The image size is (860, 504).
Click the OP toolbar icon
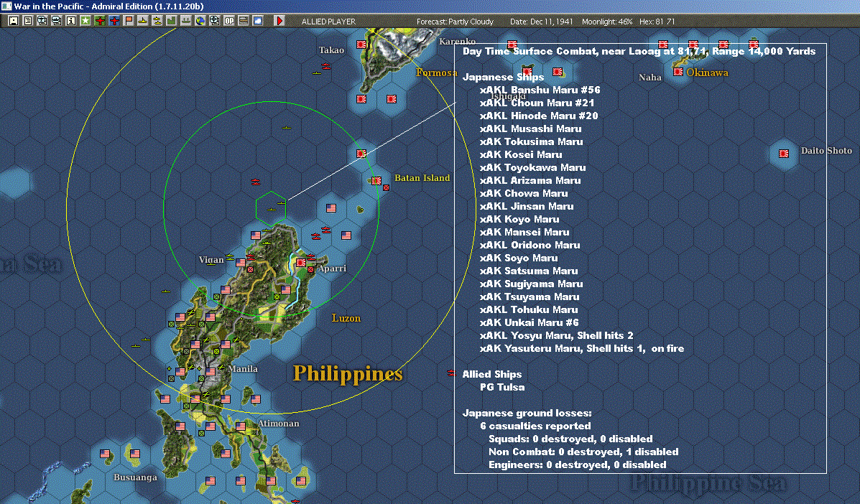coord(228,21)
